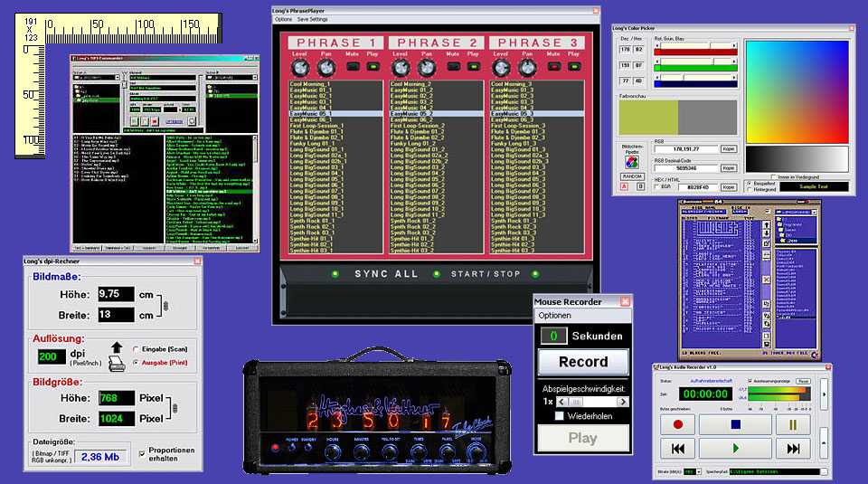Viewport: 868px width, 484px height.
Task: Click the scanner/printer icon in dpi-Rechner
Action: (x=118, y=362)
